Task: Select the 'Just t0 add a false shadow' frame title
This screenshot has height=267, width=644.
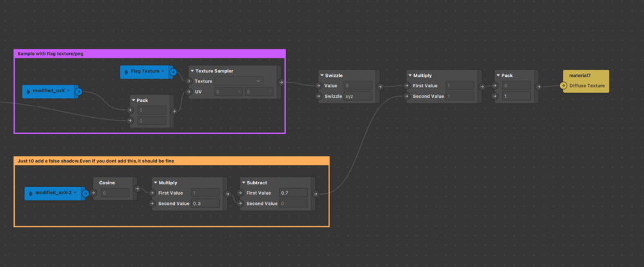Action: pyautogui.click(x=95, y=161)
